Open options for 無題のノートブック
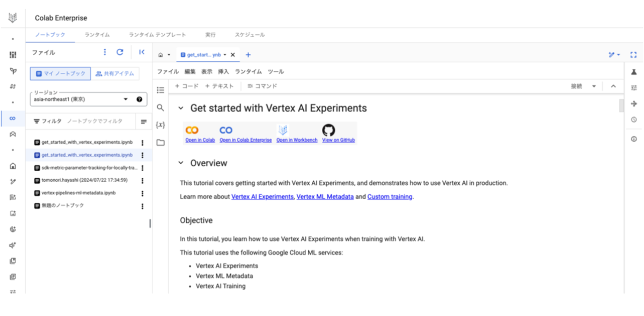 point(142,206)
